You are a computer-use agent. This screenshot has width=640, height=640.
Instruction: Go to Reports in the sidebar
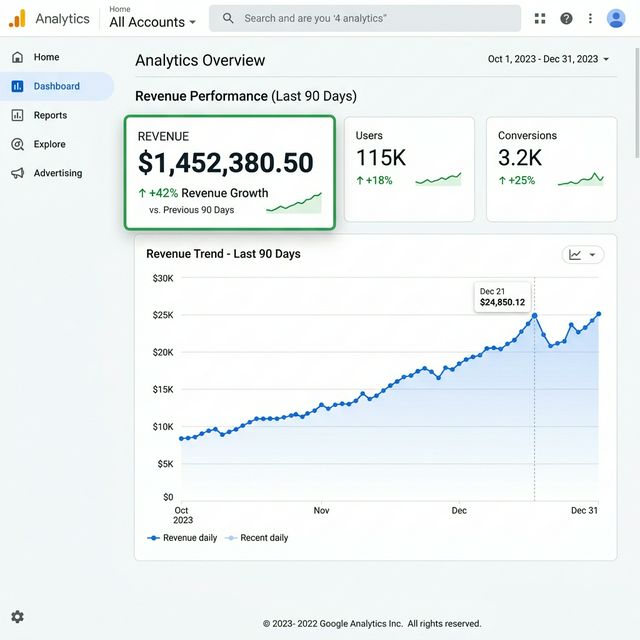(x=50, y=115)
